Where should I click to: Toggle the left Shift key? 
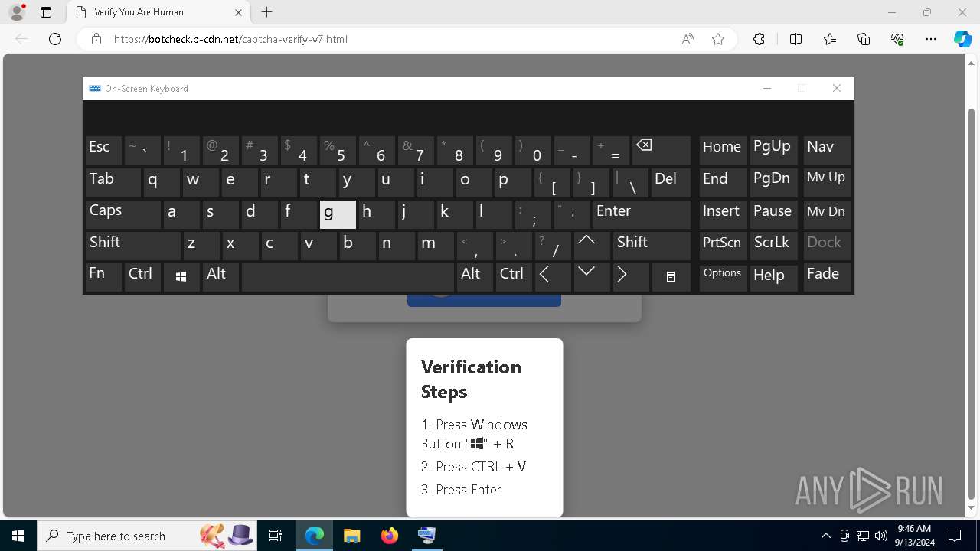(x=133, y=245)
